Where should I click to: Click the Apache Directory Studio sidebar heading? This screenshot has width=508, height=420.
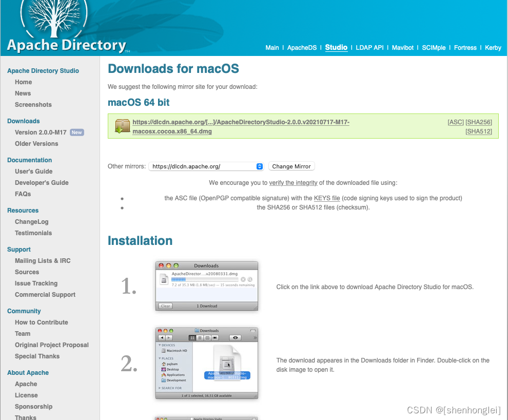(x=43, y=71)
